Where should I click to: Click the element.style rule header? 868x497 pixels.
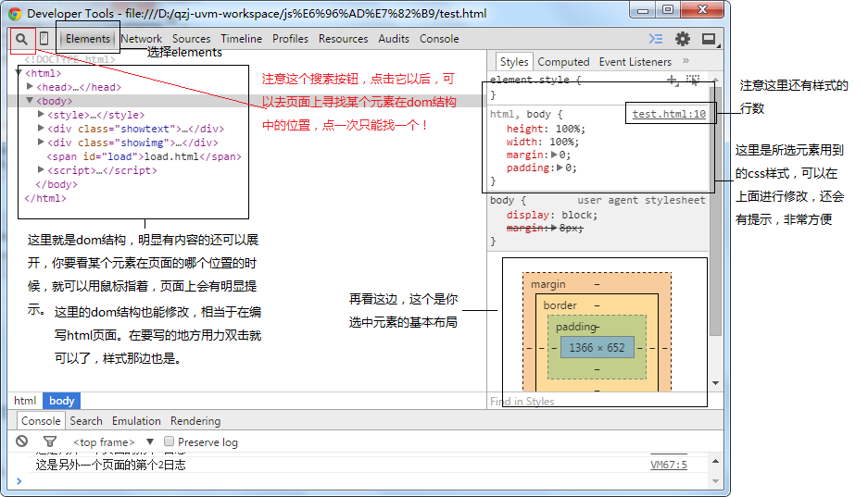coord(535,81)
